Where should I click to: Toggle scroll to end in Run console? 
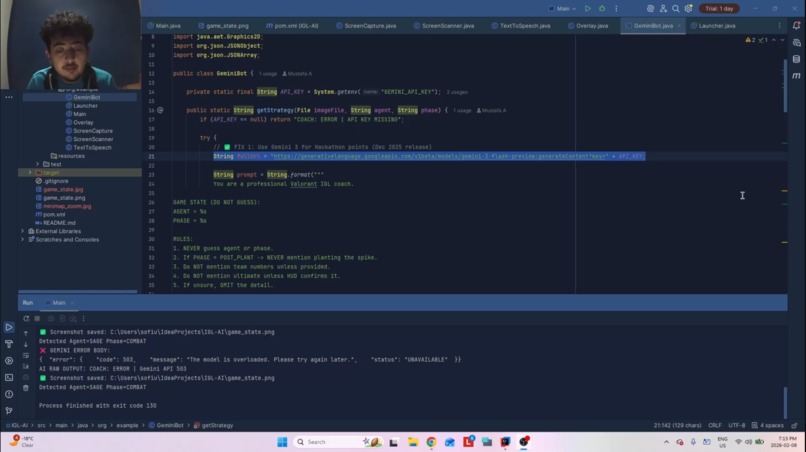(26, 367)
